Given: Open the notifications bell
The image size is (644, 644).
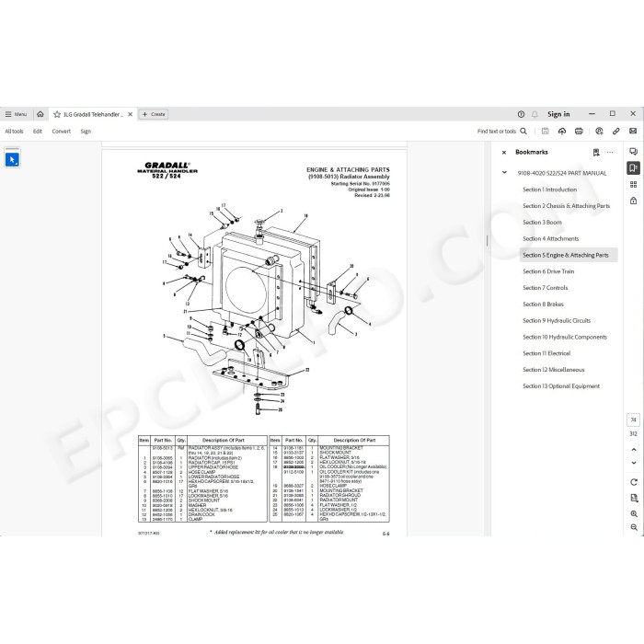Looking at the screenshot, I should click(535, 114).
